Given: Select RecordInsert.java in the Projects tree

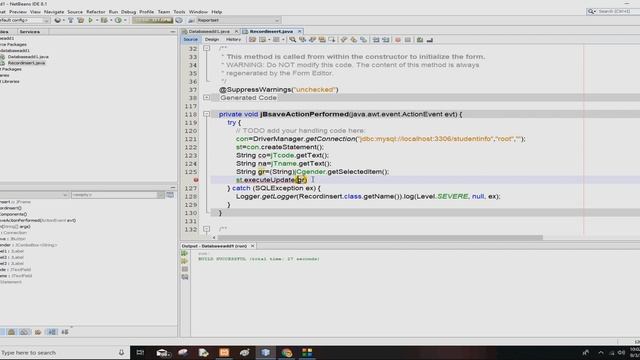Looking at the screenshot, I should pos(26,63).
